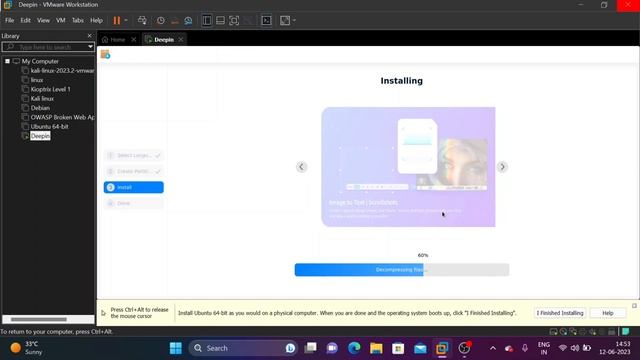Close the easy install info bar
Screen dimensions: 640x360
(634, 306)
